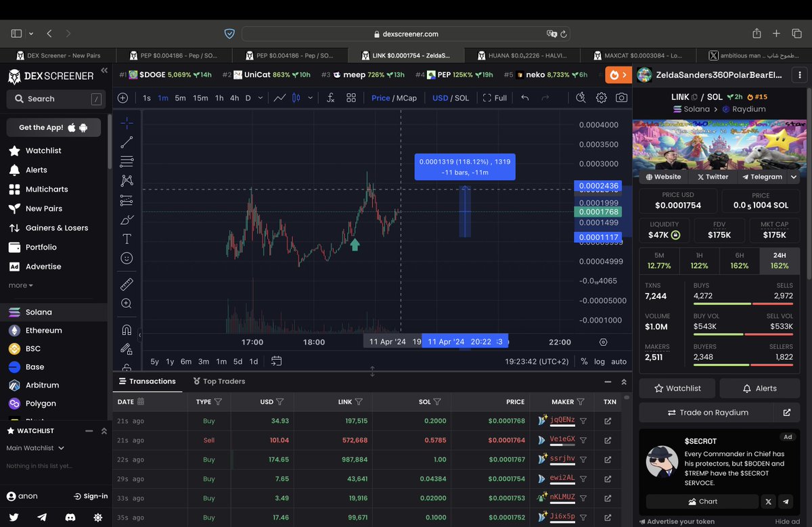The width and height of the screenshot is (812, 527).
Task: Filter transactions by TYPE column
Action: 218,402
